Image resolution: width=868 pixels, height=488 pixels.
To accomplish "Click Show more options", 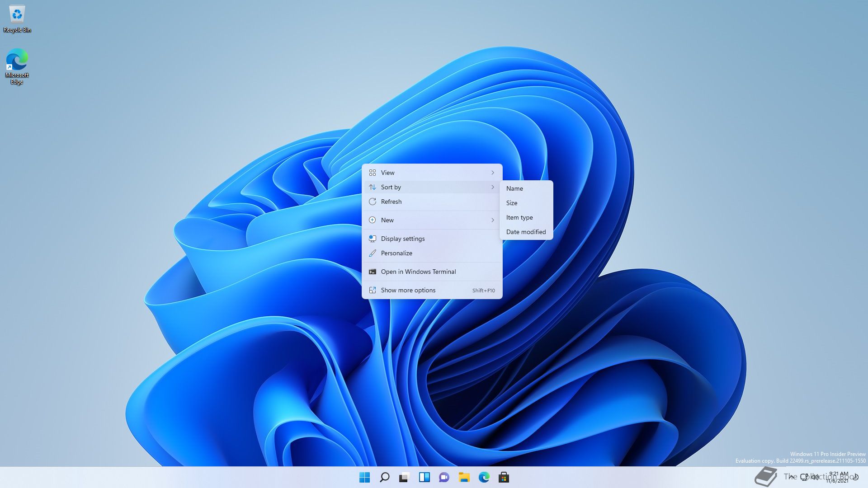I will coord(408,290).
